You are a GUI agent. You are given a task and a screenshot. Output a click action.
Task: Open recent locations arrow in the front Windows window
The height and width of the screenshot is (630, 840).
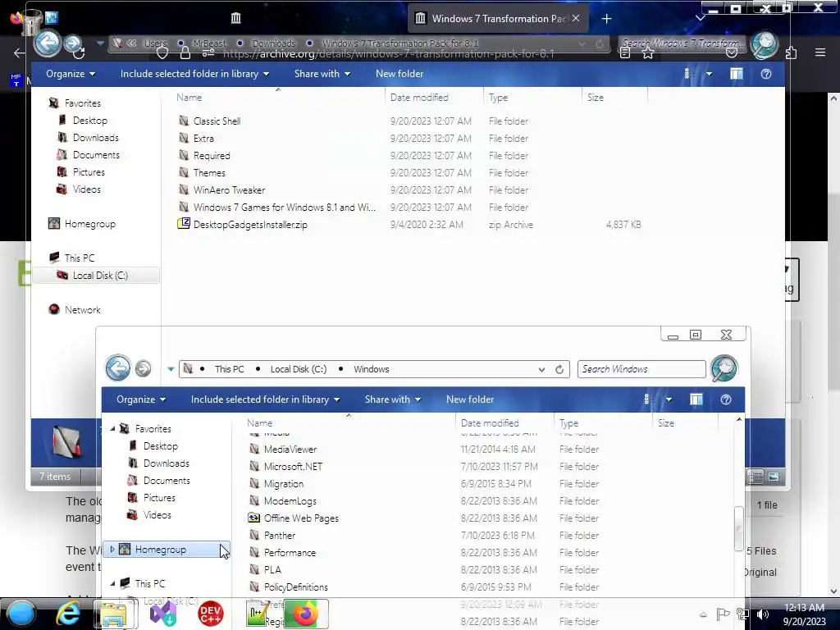click(x=171, y=368)
